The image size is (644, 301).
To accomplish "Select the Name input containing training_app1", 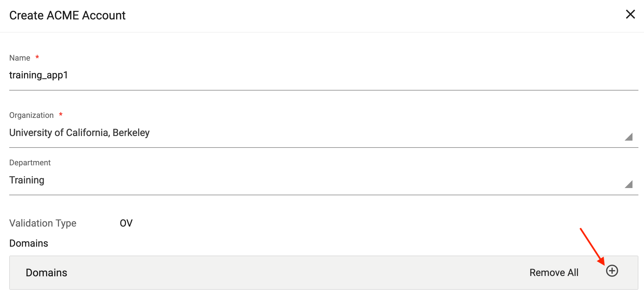I will point(38,75).
